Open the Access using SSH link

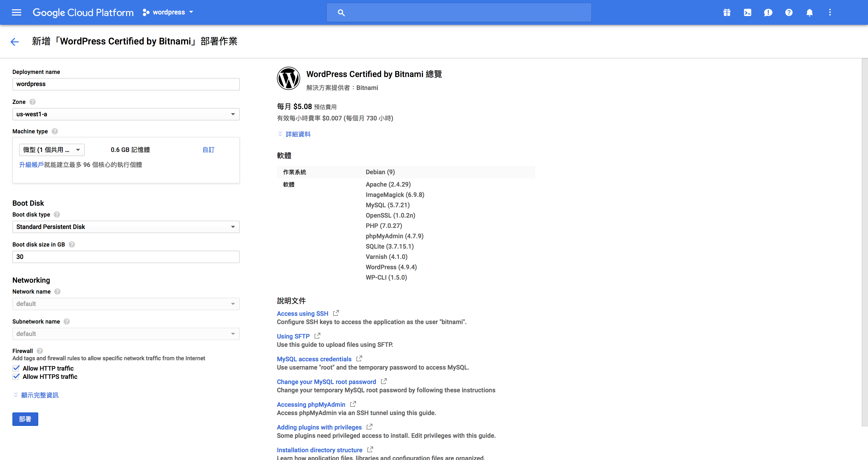302,313
